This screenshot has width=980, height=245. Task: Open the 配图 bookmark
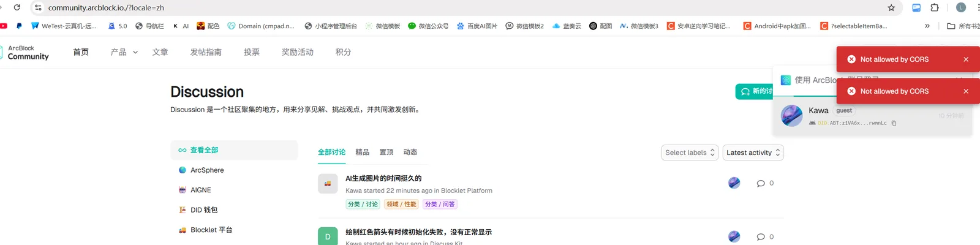click(x=601, y=26)
